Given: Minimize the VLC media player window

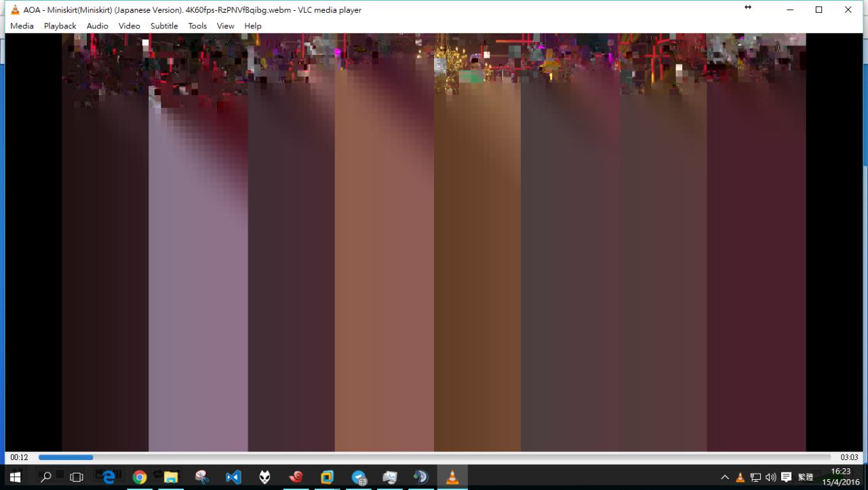Looking at the screenshot, I should point(790,10).
